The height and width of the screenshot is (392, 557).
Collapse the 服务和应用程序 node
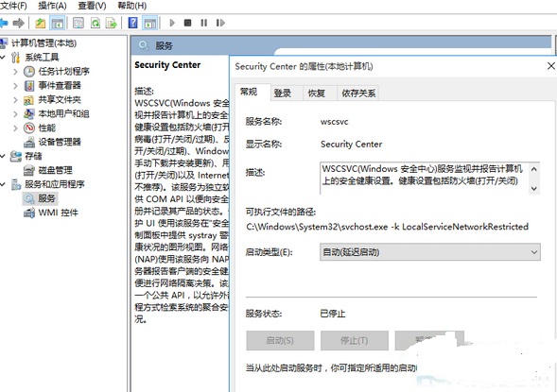pos(3,184)
